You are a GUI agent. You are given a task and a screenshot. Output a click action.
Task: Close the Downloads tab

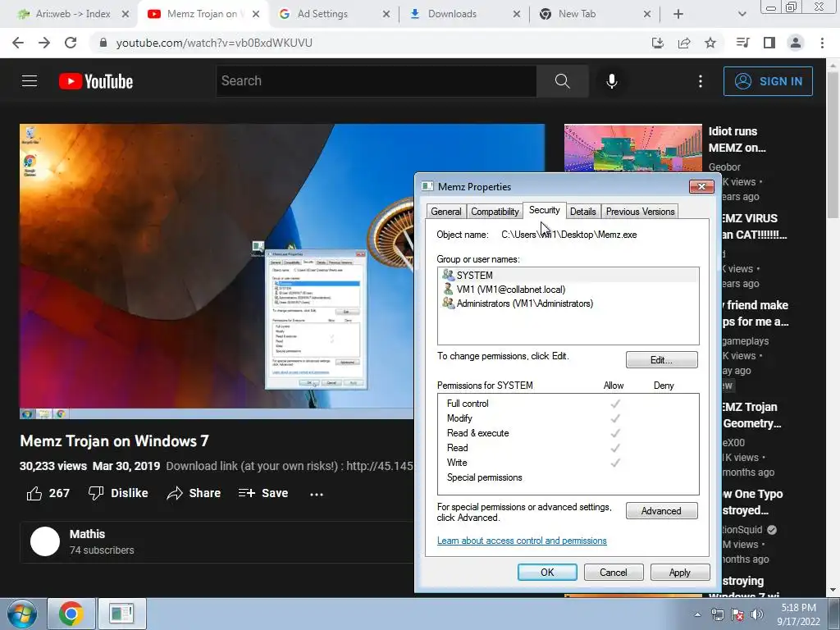pos(517,14)
